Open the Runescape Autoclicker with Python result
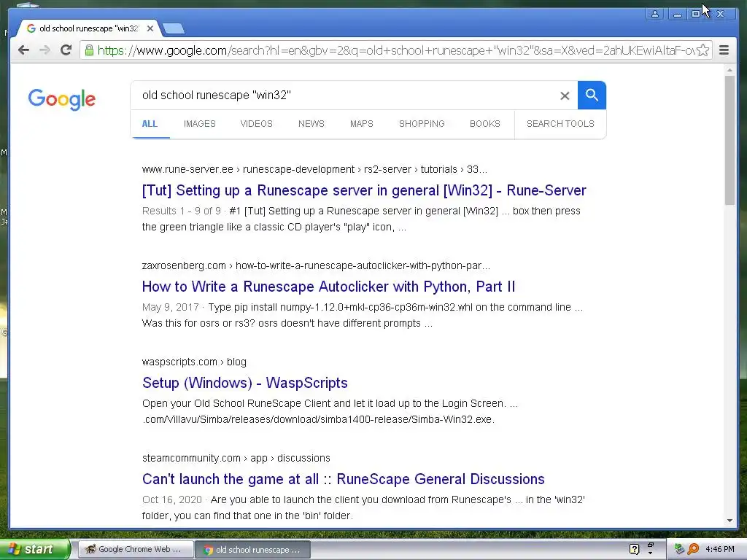 pyautogui.click(x=329, y=287)
